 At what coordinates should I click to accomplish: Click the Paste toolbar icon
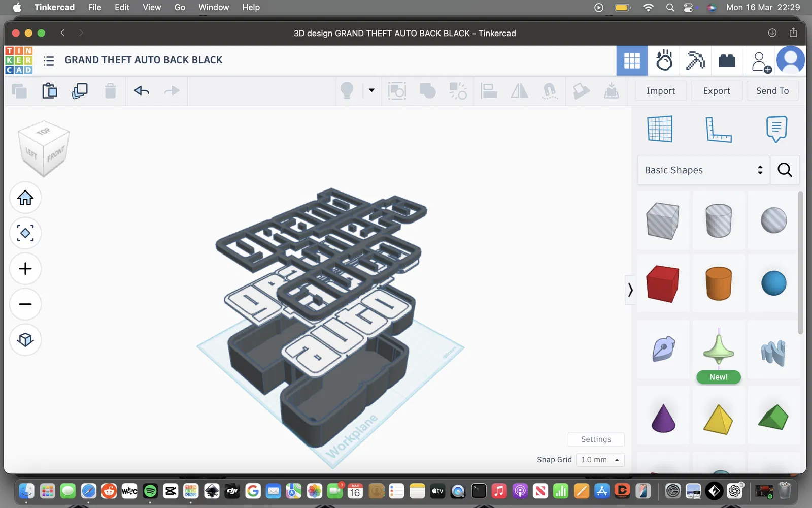pyautogui.click(x=49, y=91)
